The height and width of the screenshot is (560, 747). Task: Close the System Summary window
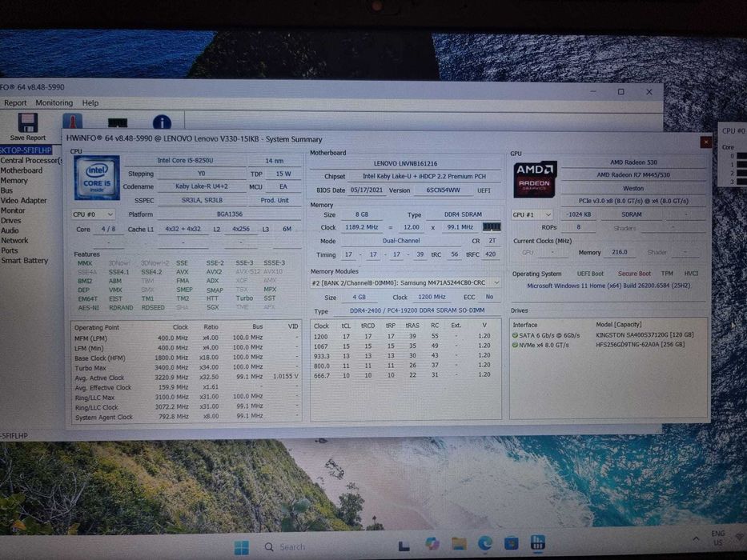(705, 142)
